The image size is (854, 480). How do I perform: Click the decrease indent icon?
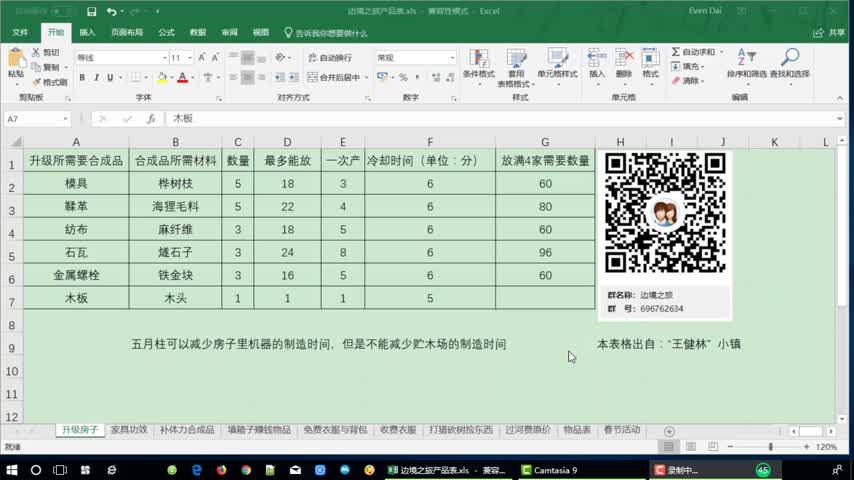(x=279, y=77)
